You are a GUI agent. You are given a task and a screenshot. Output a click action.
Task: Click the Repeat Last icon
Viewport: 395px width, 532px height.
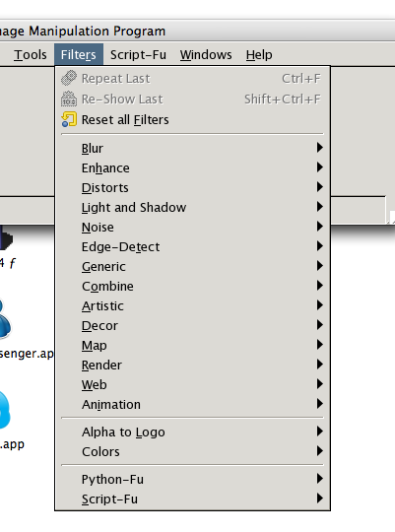[69, 78]
